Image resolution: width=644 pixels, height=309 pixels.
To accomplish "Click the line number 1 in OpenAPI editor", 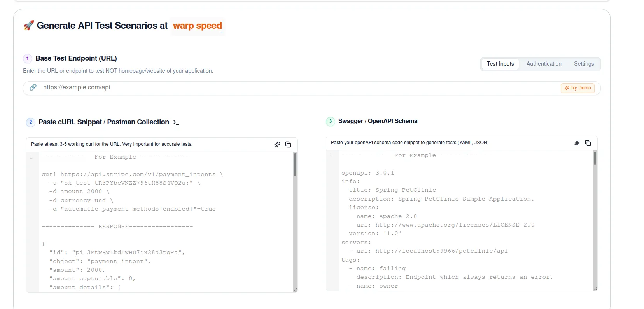I will [331, 155].
